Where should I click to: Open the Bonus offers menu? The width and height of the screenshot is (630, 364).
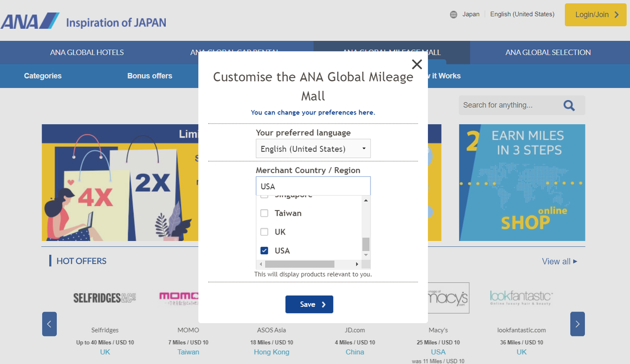coord(150,76)
